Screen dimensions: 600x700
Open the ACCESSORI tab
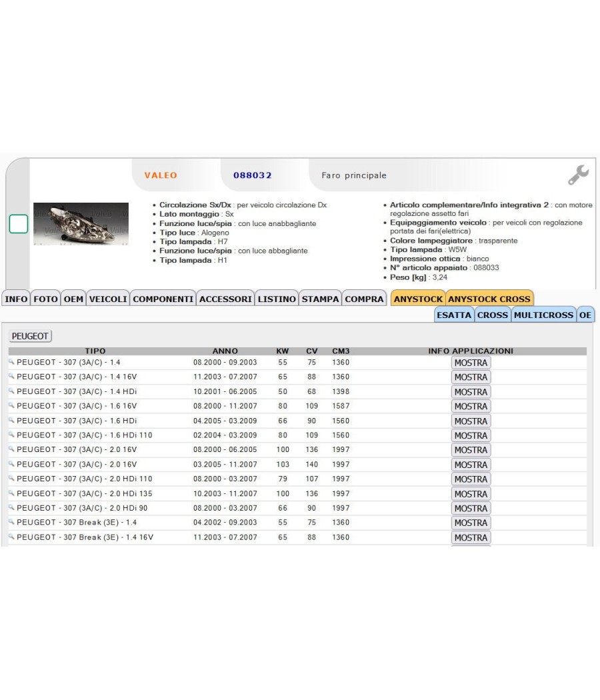click(x=225, y=299)
